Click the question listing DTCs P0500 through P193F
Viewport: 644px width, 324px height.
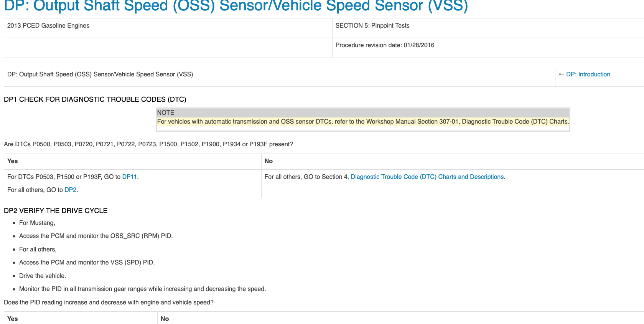148,144
